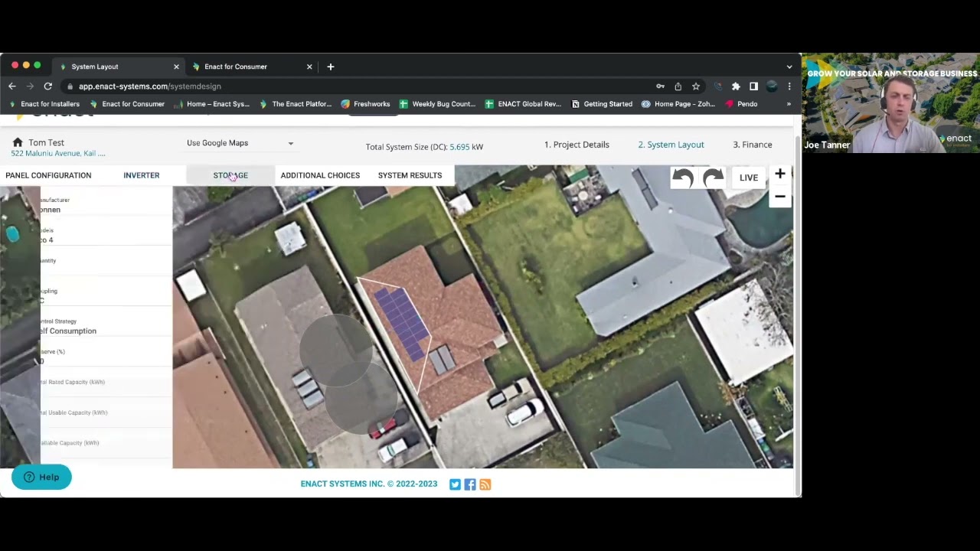Open the storage Manufacturer dropdown
Viewport: 980px width, 551px height.
tap(106, 205)
